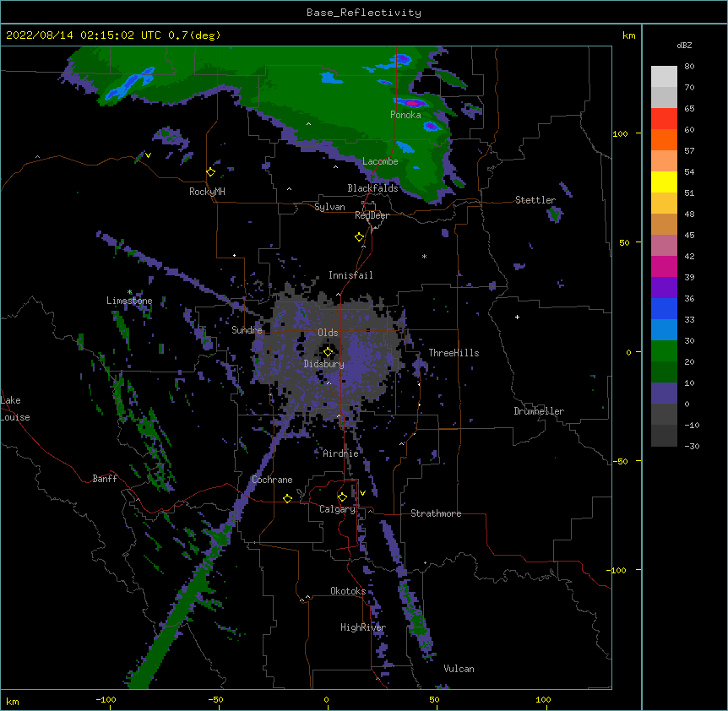Select the slate purple 0-10 dBZ swatch
Image resolution: width=728 pixels, height=711 pixels.
(x=664, y=393)
